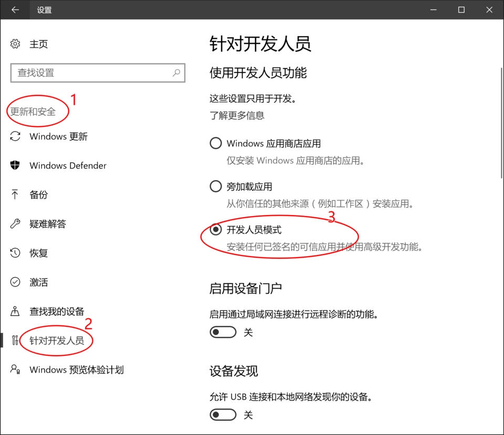Click the 设置 window title text

44,10
